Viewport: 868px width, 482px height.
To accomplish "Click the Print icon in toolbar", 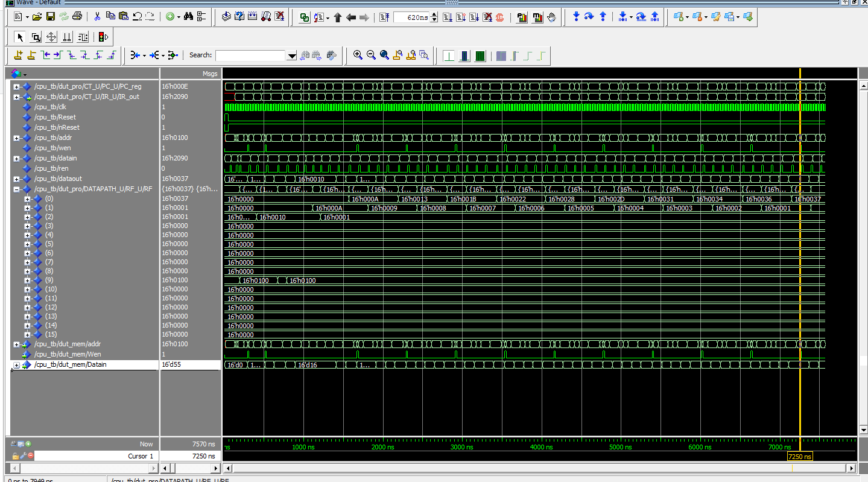I will click(77, 17).
